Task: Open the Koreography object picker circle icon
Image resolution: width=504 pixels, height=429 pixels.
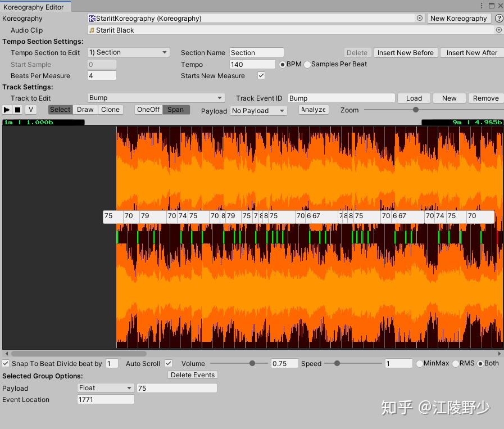Action: click(420, 19)
